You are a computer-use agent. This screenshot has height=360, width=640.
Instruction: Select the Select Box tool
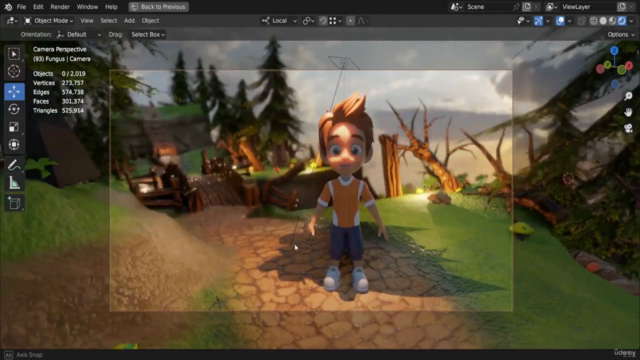(14, 54)
